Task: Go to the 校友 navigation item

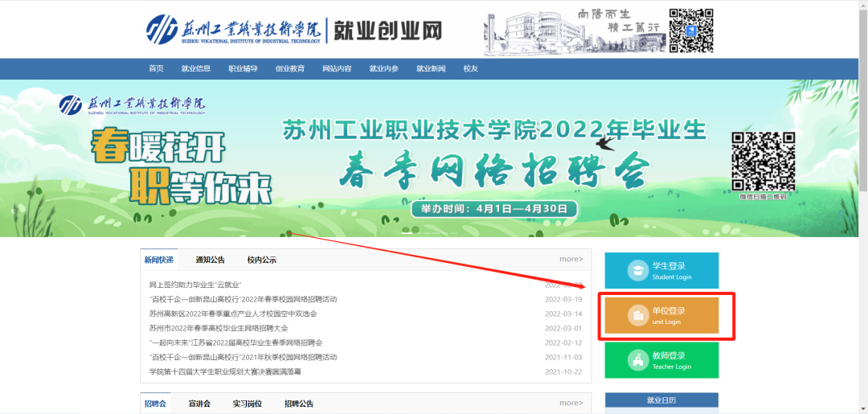Action: coord(471,69)
